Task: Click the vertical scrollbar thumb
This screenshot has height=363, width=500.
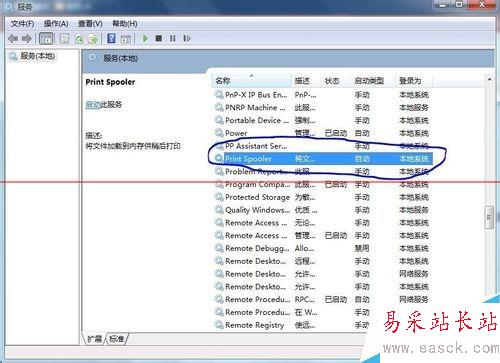Action: 489,217
